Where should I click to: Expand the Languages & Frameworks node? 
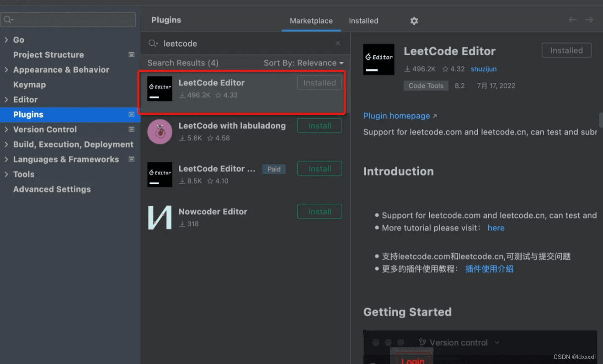click(6, 159)
